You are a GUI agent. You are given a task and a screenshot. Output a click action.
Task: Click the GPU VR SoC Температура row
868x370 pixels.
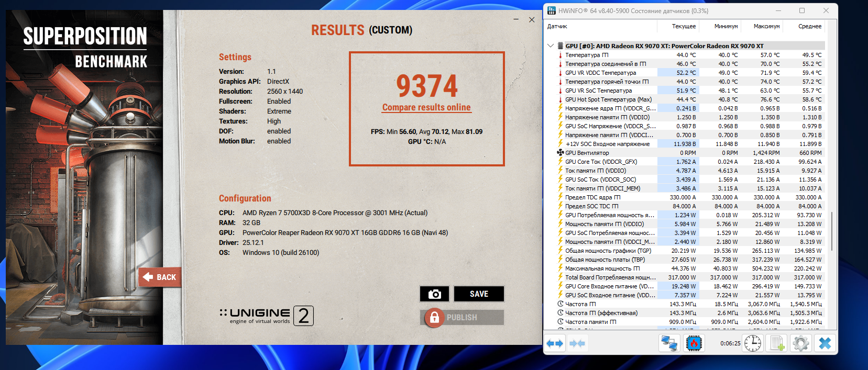tap(690, 91)
